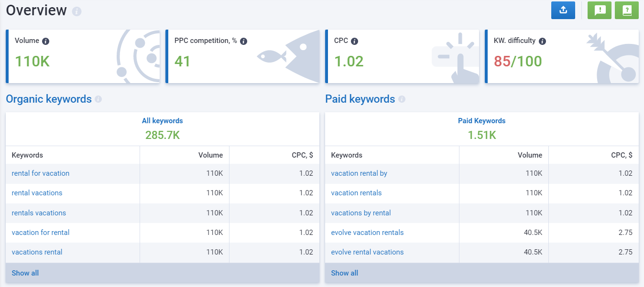Click the KW. difficulty info icon

pyautogui.click(x=542, y=42)
